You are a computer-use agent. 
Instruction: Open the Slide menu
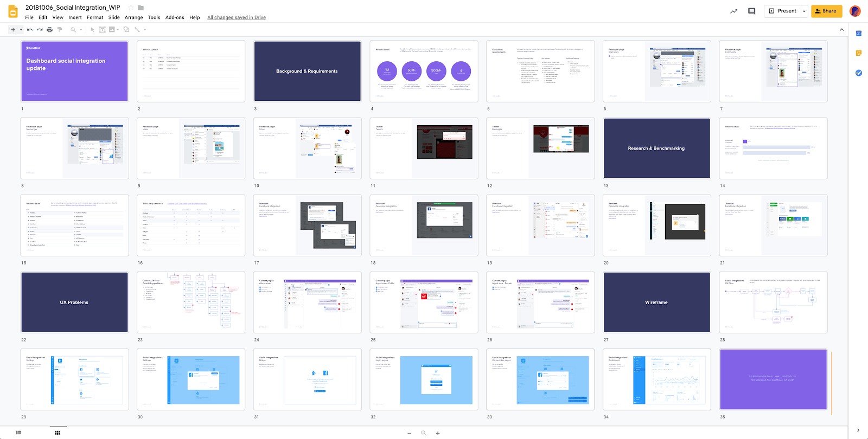pos(114,17)
